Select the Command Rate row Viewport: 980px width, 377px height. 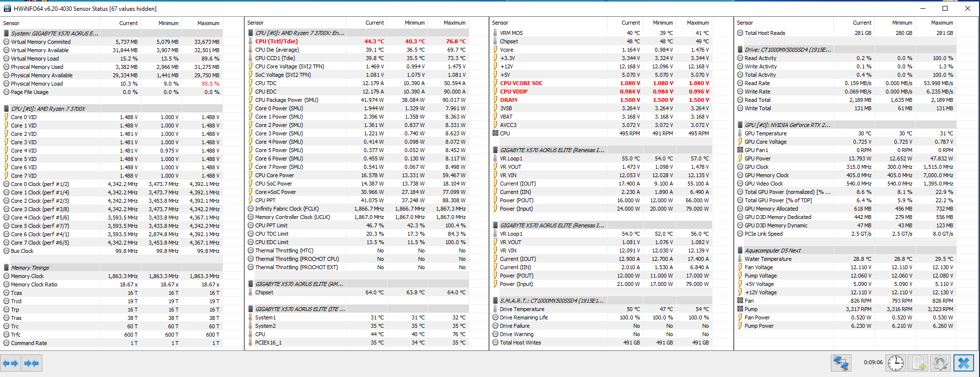[x=112, y=343]
